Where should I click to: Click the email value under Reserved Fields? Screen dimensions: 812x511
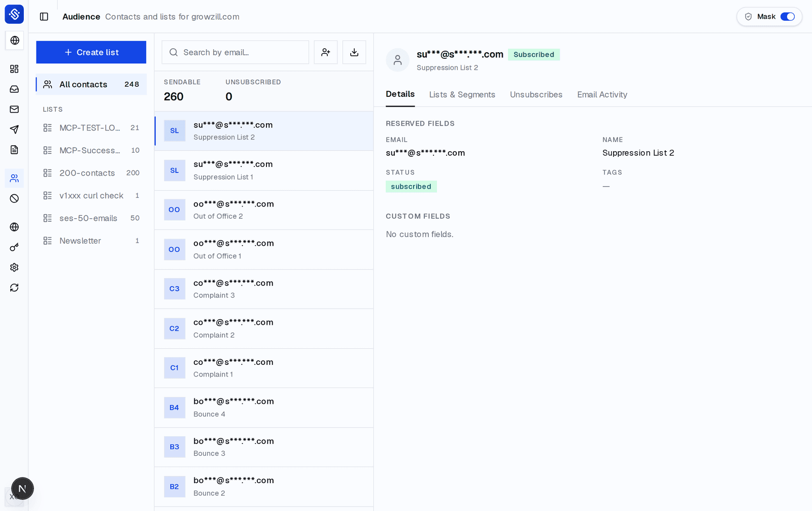coord(425,153)
